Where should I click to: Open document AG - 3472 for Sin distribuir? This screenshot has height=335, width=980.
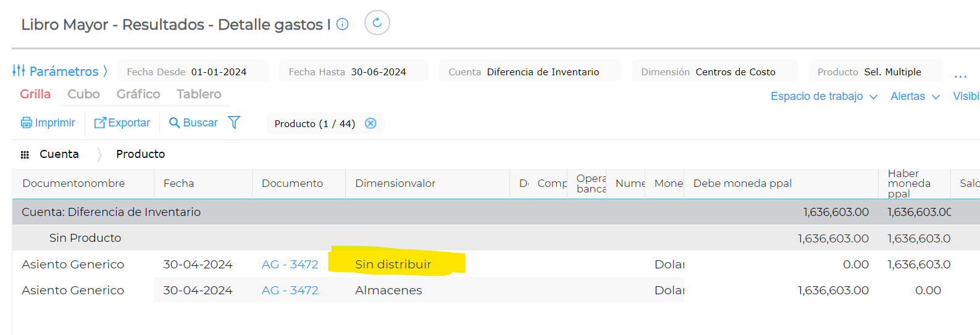tap(290, 265)
